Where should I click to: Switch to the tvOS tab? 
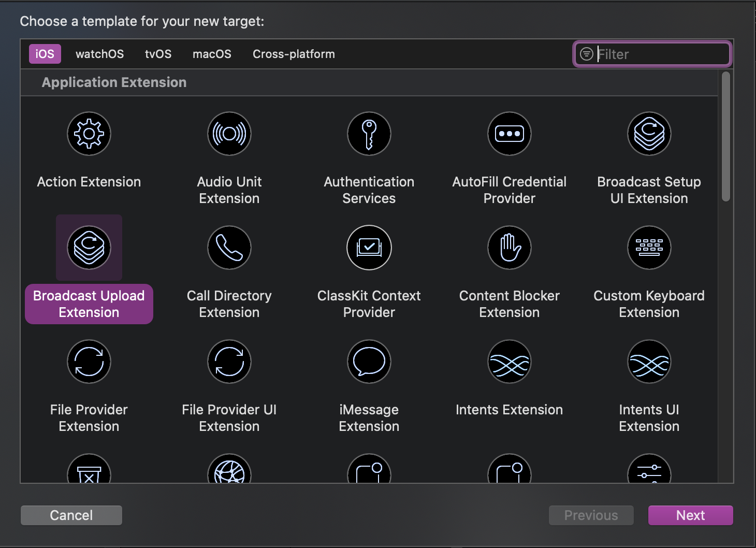[158, 54]
